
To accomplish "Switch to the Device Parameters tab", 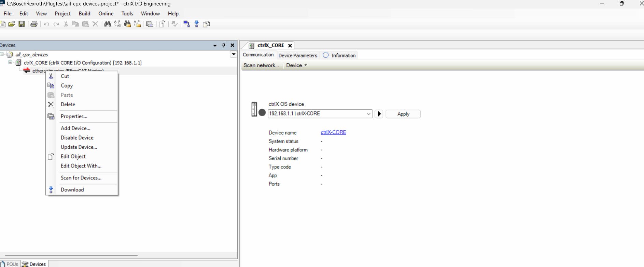I will [298, 55].
